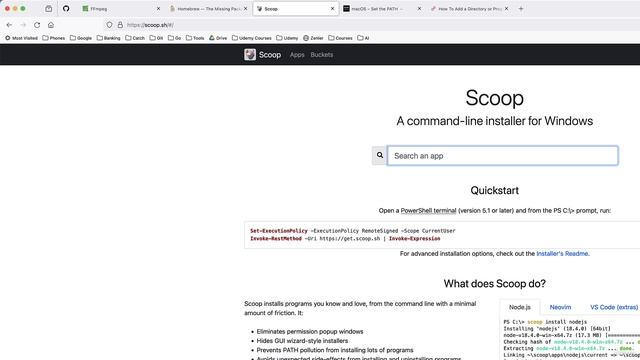Select the Neovim example tab

pos(560,307)
